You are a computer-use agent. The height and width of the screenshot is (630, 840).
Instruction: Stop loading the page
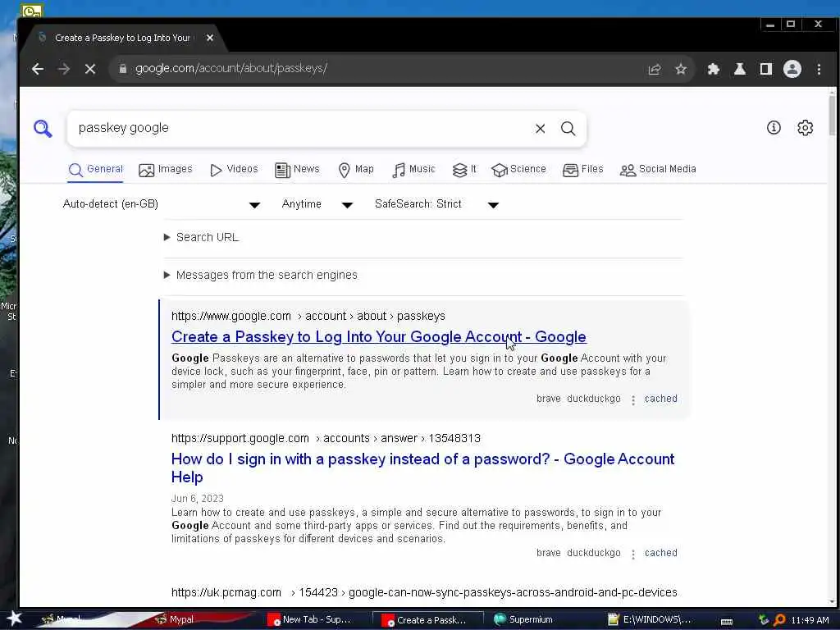(90, 69)
